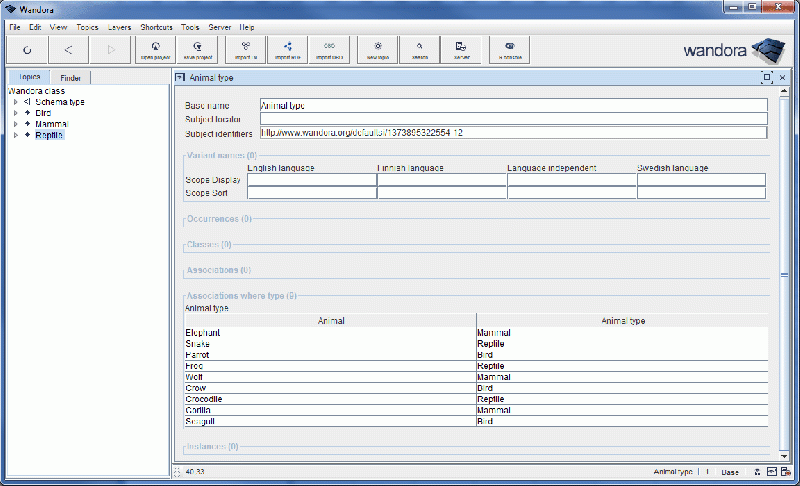The image size is (800, 486).
Task: Open the Topics menu
Action: point(87,27)
